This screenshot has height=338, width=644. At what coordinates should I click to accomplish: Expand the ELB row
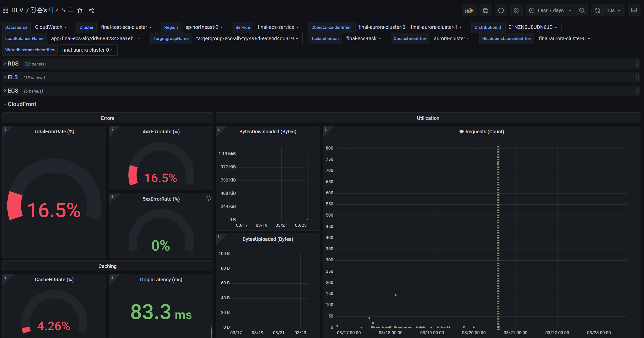coord(13,77)
